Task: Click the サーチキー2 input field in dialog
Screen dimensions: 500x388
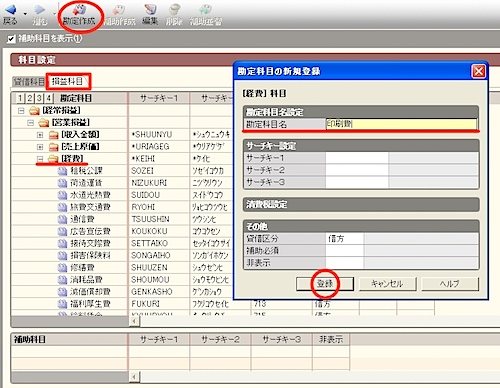Action: [x=357, y=170]
